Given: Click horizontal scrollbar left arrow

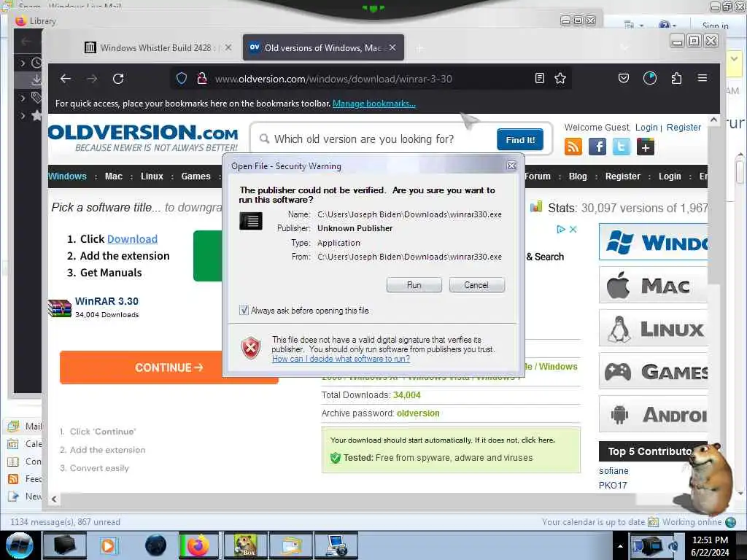Looking at the screenshot, I should [54, 499].
